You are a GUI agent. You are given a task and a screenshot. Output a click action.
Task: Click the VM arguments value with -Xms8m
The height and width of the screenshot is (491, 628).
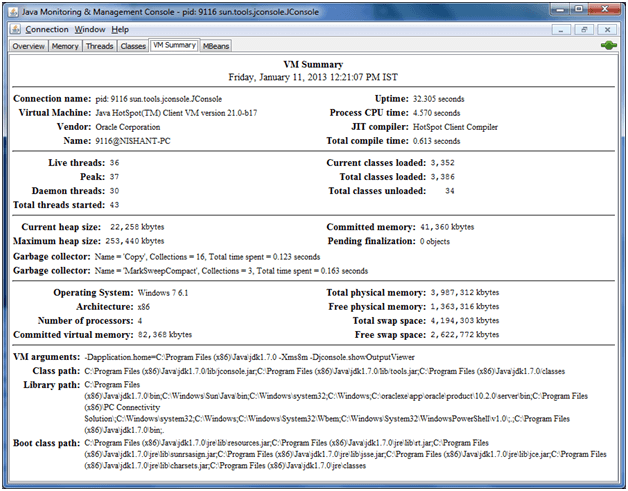250,357
